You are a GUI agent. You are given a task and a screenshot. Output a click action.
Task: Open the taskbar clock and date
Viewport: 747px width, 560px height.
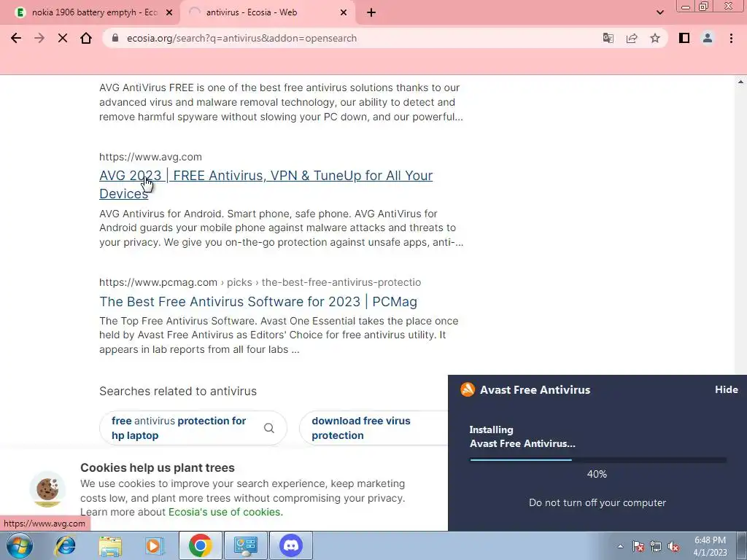click(710, 546)
